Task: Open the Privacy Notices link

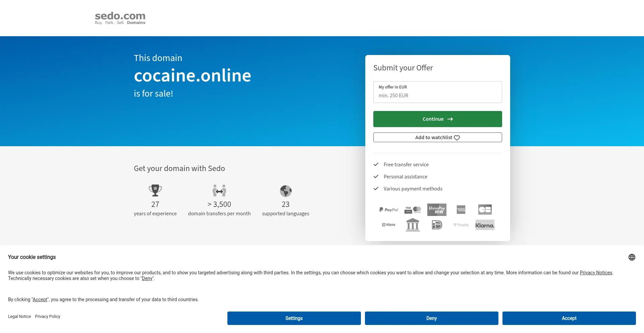Action: [596, 273]
